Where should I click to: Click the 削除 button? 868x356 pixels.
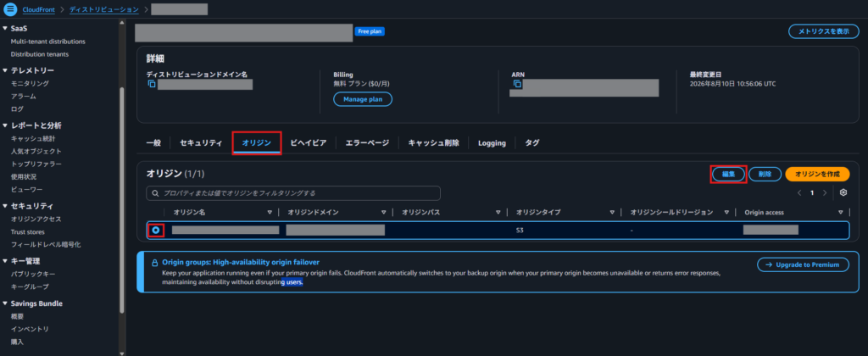point(765,174)
